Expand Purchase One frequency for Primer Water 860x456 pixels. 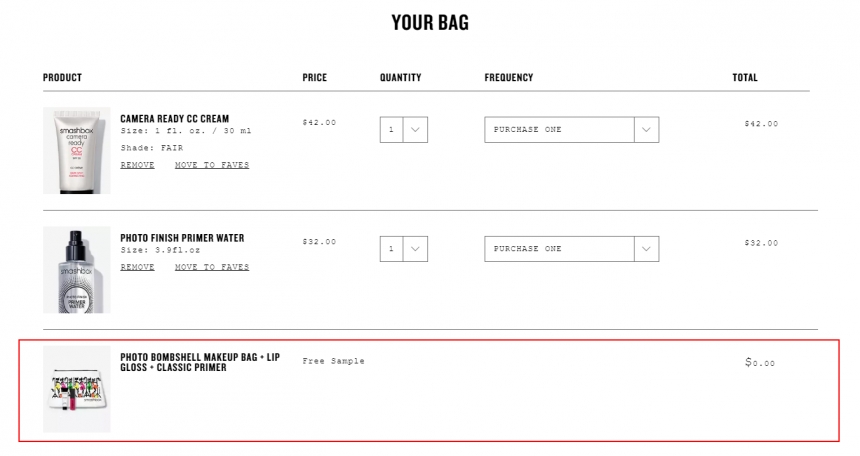pos(572,249)
